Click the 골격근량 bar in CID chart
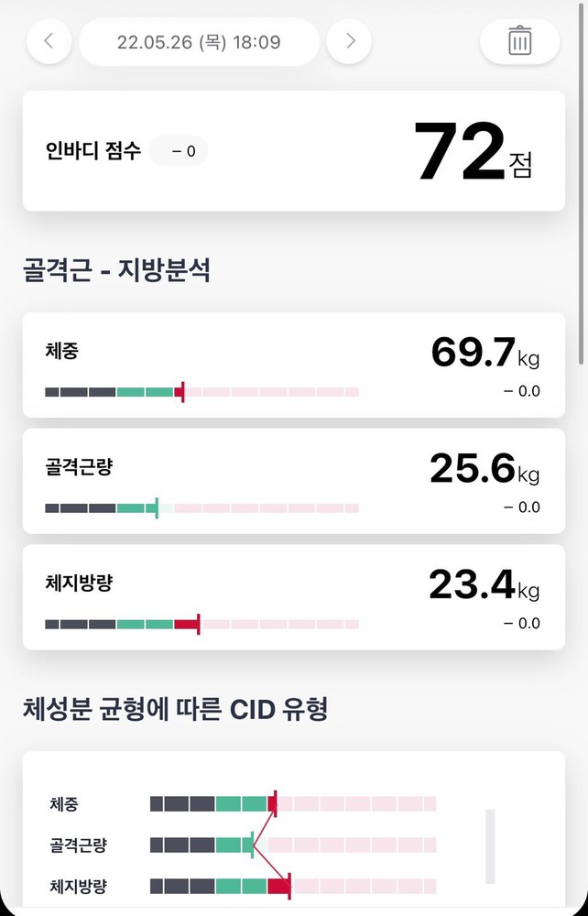588x916 pixels. point(293,845)
